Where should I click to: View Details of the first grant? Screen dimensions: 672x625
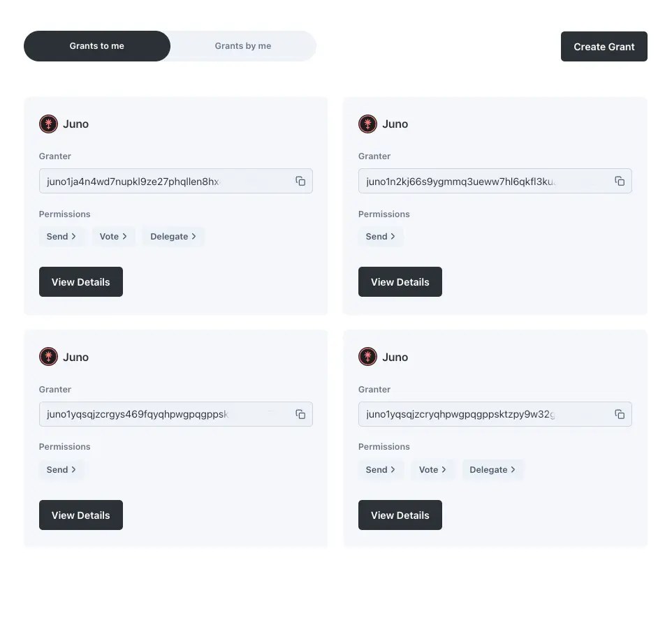click(x=81, y=281)
